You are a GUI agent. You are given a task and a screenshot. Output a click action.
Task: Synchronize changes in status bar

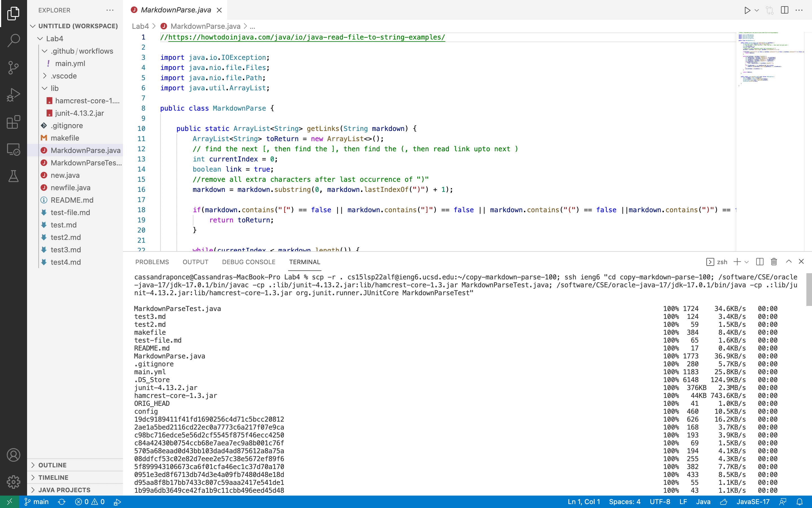[x=62, y=502]
